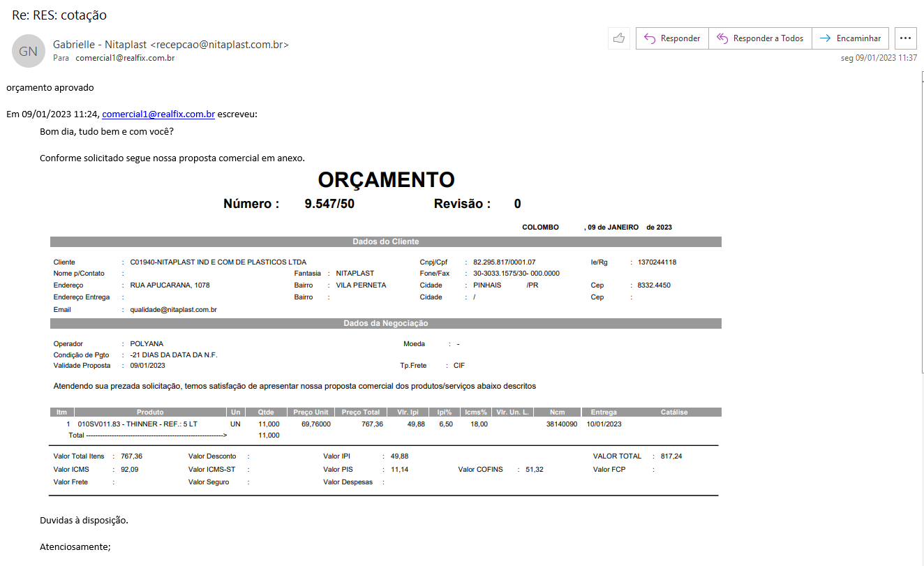Screen dimensions: 924x566
Task: Click the Produto column header in table
Action: (150, 412)
